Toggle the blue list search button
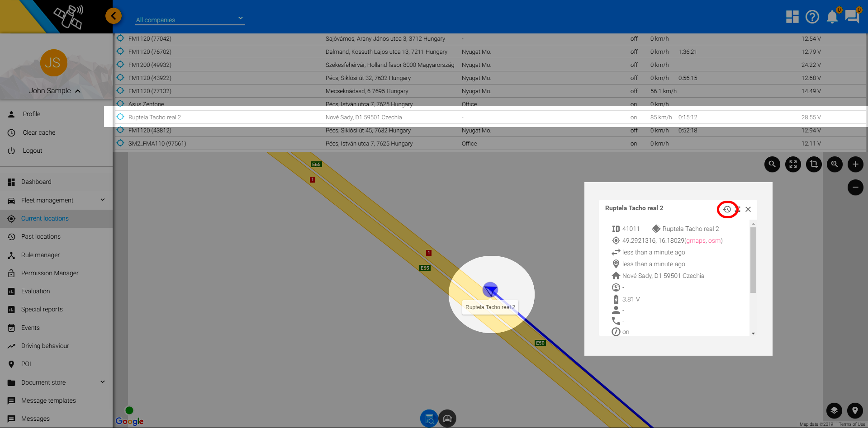Screen dimensions: 868x428 tap(429, 419)
